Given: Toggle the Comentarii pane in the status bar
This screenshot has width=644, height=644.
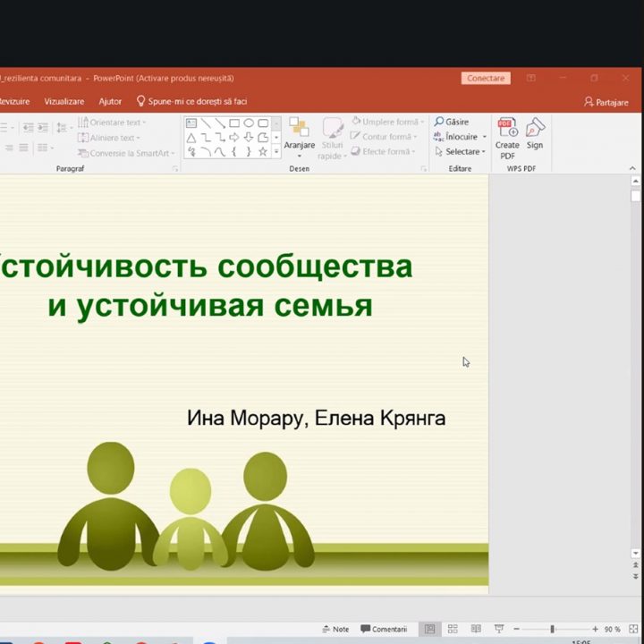Looking at the screenshot, I should 384,629.
